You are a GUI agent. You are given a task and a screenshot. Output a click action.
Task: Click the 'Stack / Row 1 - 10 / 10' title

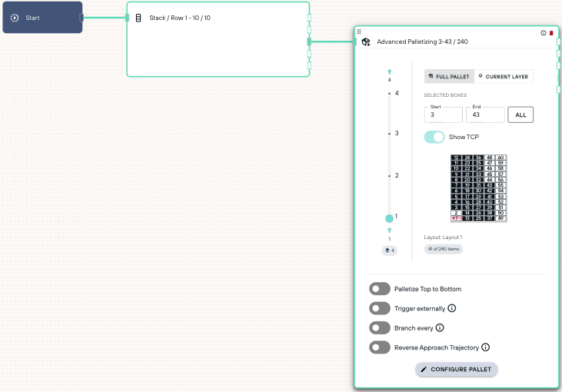coord(180,18)
